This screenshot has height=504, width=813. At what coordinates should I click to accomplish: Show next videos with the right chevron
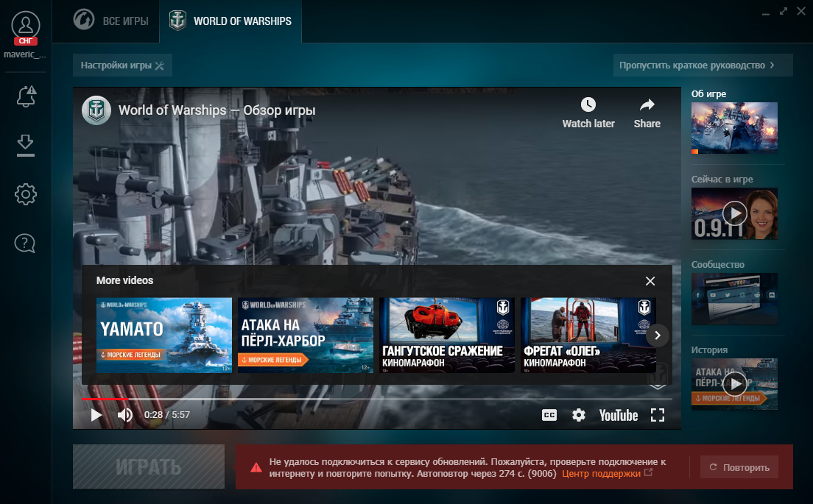[658, 335]
